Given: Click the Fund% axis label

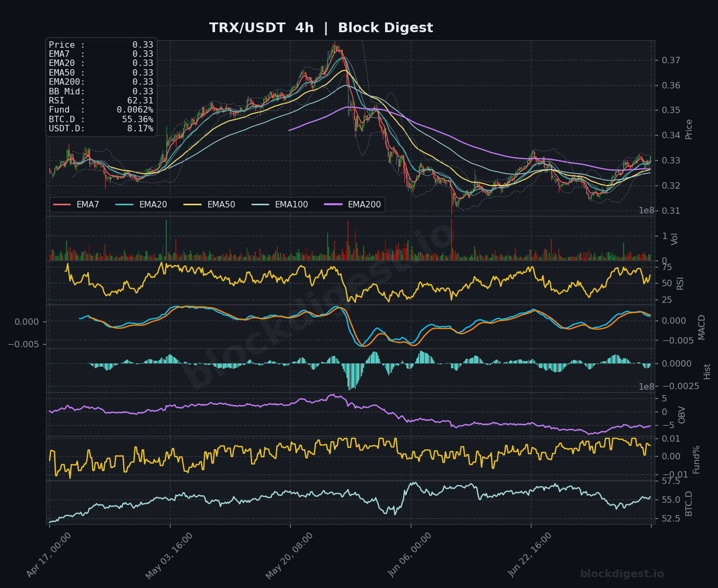Looking at the screenshot, I should tap(697, 459).
